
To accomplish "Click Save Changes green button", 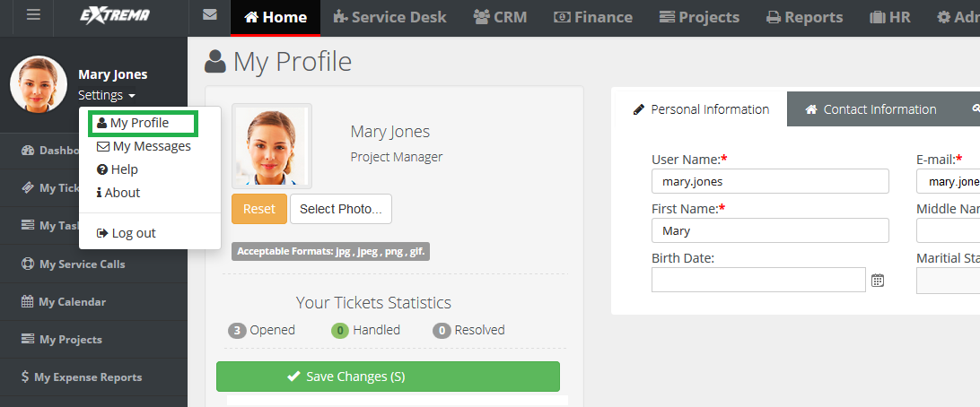I will pyautogui.click(x=388, y=377).
